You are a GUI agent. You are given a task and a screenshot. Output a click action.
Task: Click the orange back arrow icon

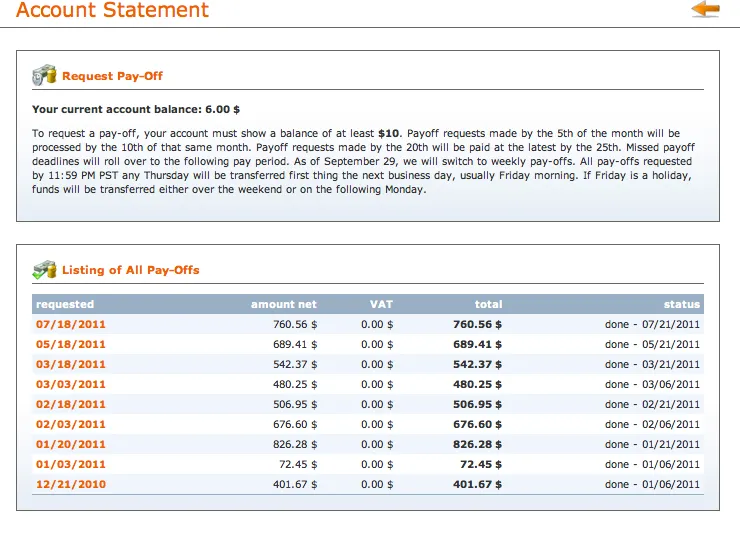[x=706, y=9]
